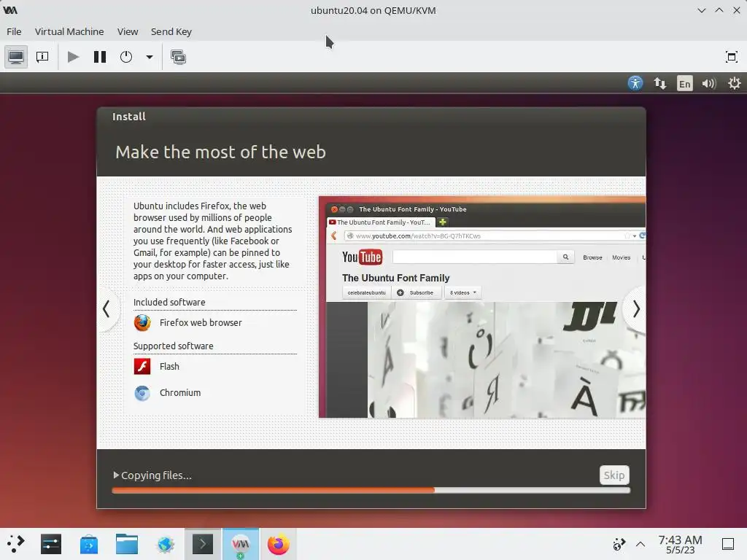747x560 pixels.
Task: Open the system gear menu in guest
Action: coord(734,83)
